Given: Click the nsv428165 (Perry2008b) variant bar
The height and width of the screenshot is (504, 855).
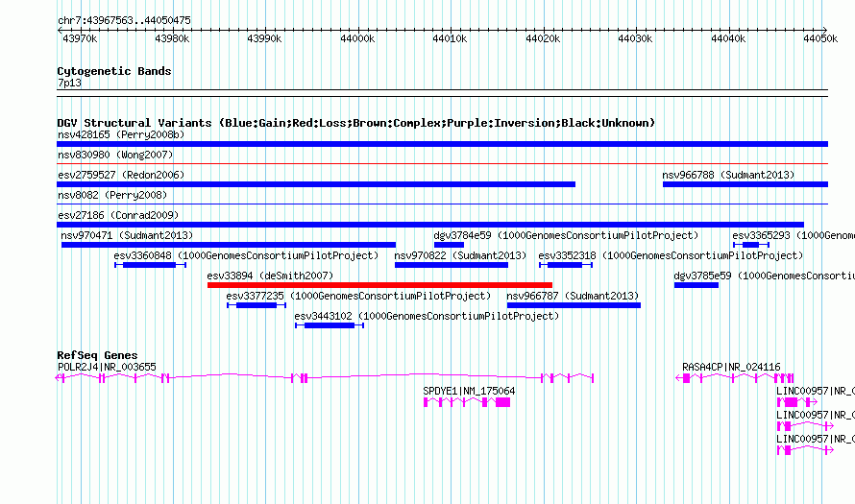Looking at the screenshot, I should pos(442,144).
